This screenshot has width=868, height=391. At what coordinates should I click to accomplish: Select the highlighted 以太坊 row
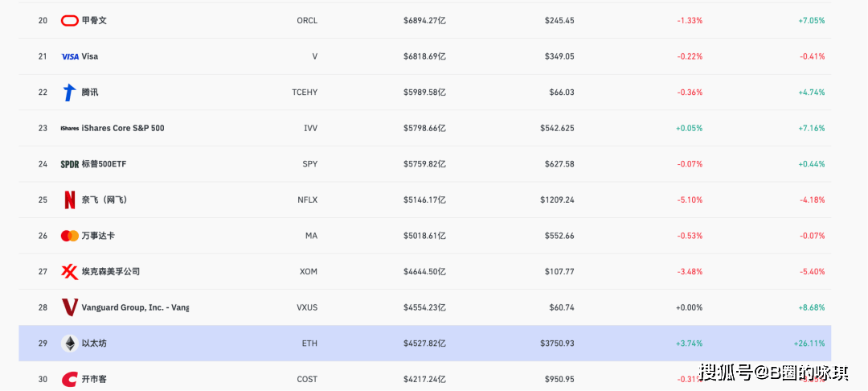click(424, 344)
